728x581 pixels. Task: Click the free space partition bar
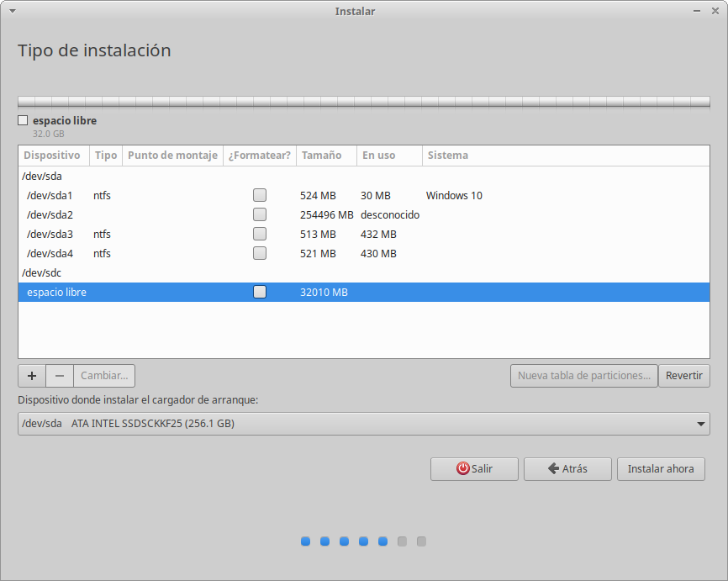tap(363, 102)
